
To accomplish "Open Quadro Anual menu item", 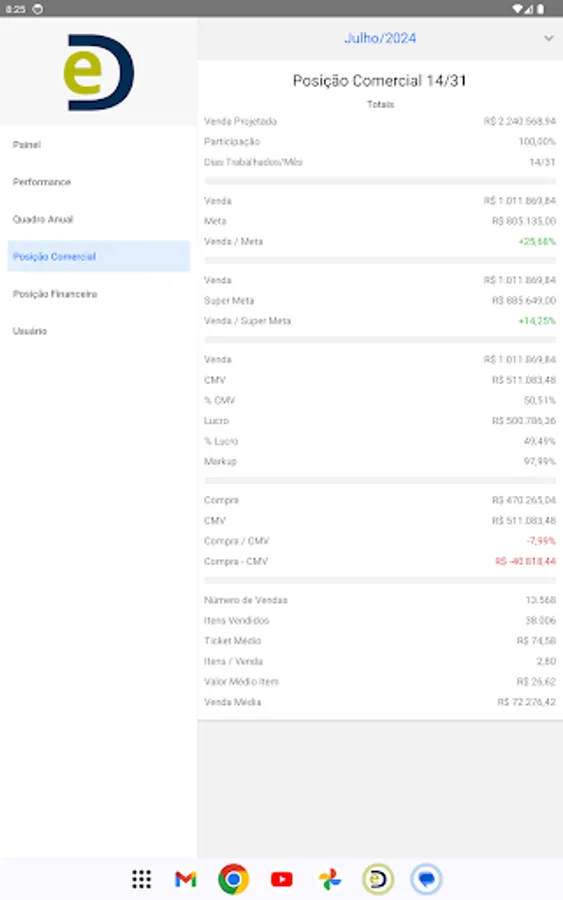I will [x=43, y=219].
